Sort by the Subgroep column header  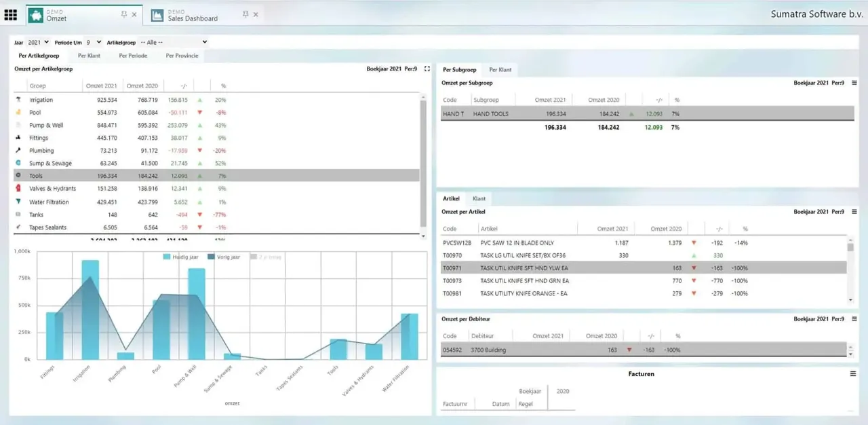click(x=486, y=100)
